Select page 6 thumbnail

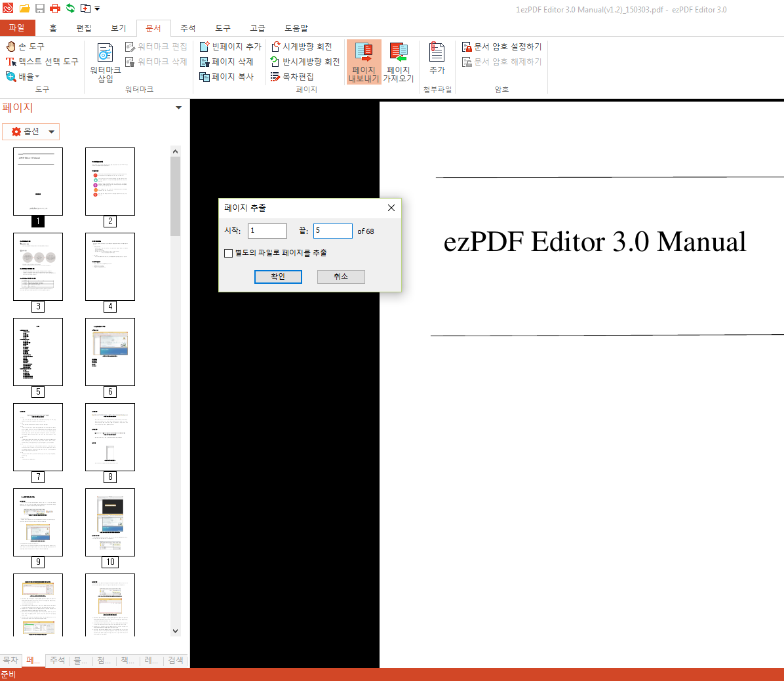click(x=110, y=352)
